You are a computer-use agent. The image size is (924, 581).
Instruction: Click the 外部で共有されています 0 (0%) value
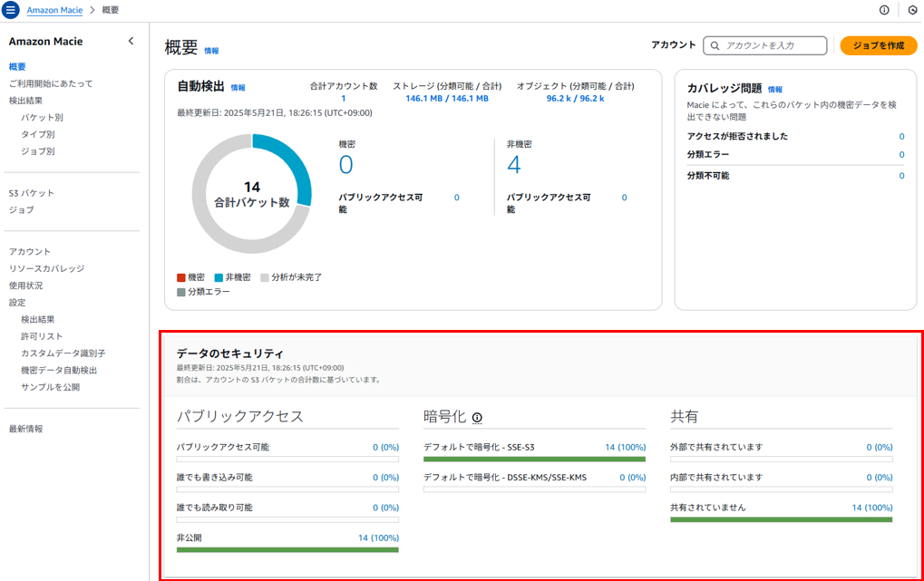coord(880,447)
